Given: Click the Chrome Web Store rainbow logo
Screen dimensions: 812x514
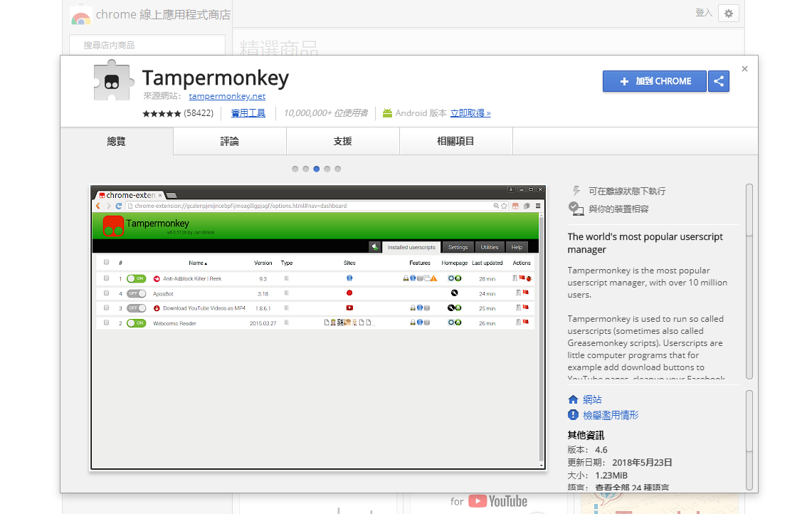Looking at the screenshot, I should click(81, 17).
